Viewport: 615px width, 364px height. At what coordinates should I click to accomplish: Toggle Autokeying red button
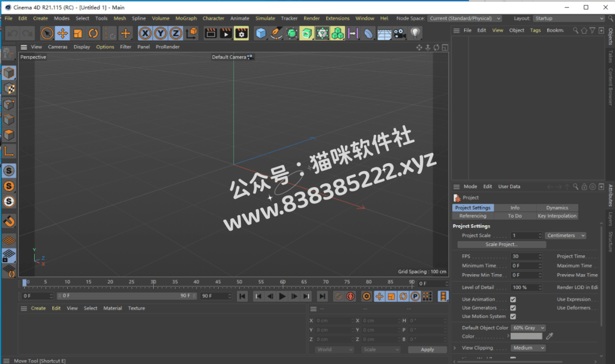click(x=350, y=297)
